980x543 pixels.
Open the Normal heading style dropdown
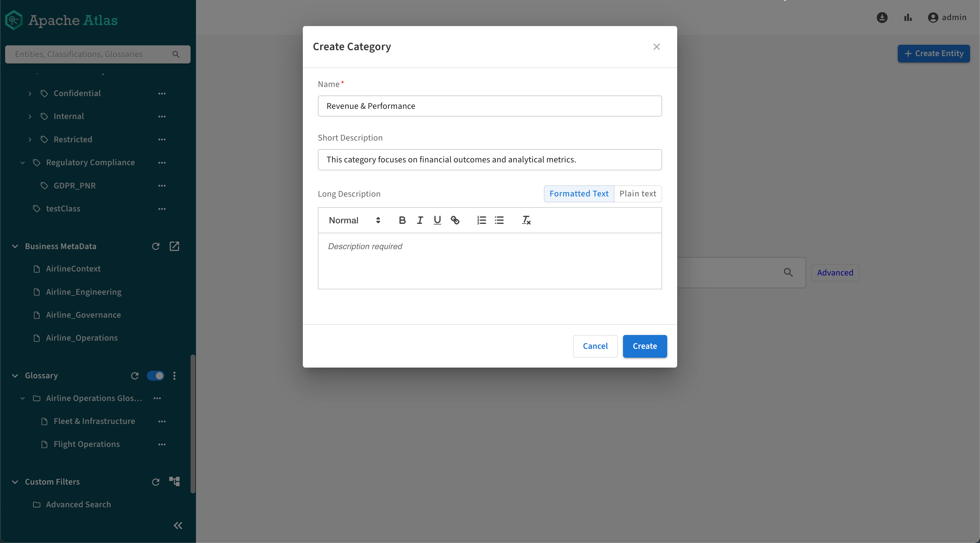point(354,220)
